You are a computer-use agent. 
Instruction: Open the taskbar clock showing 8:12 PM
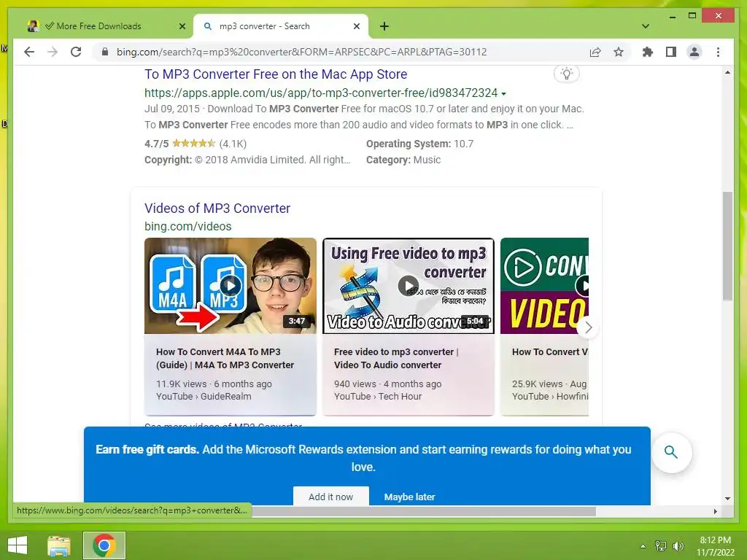tap(715, 546)
